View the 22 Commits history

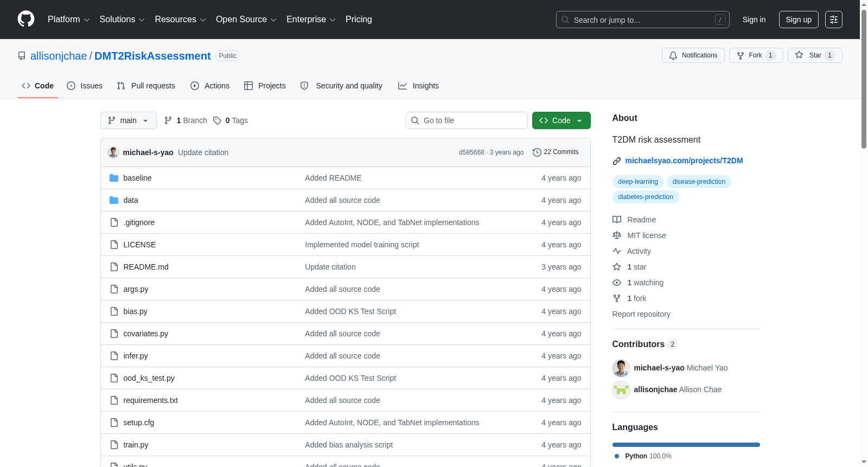556,152
